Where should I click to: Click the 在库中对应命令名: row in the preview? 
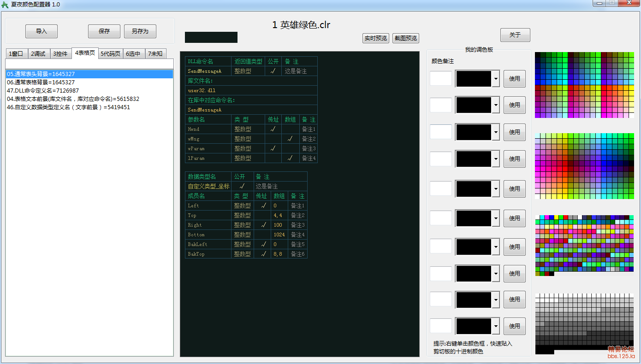tap(251, 100)
